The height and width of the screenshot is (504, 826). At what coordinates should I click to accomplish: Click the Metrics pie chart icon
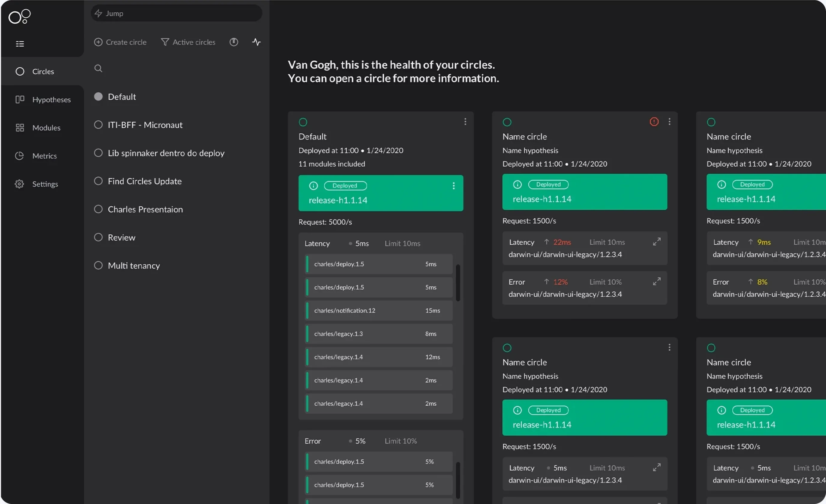20,156
